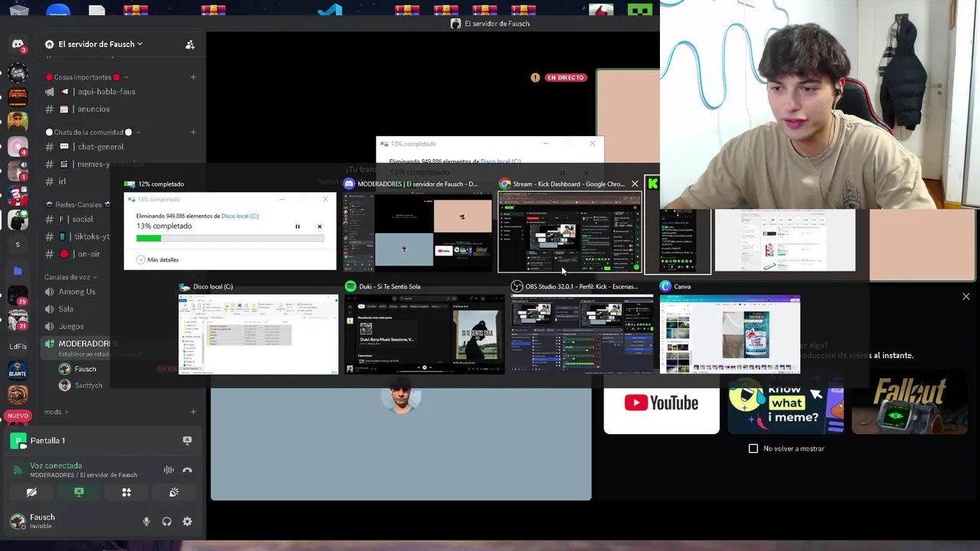Add channel to mods category

[193, 412]
